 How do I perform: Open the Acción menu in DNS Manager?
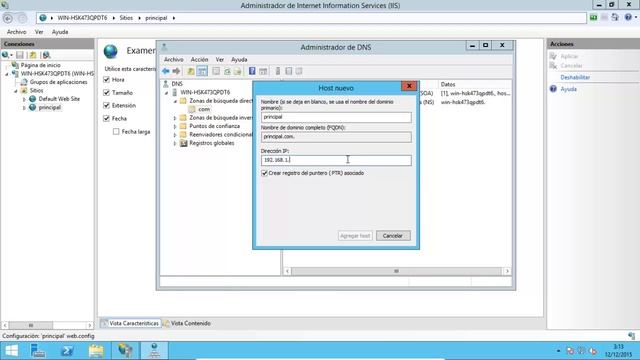(199, 60)
